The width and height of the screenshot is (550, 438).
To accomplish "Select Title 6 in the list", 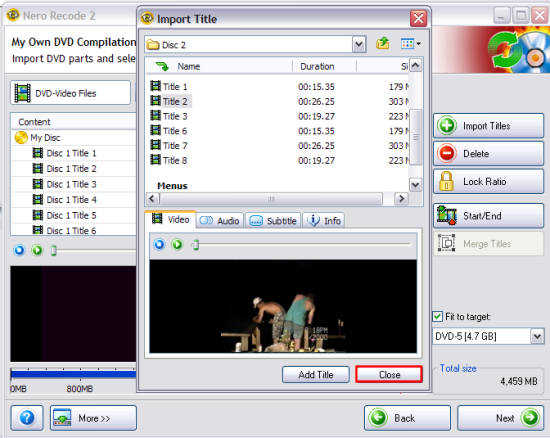I will click(x=175, y=131).
